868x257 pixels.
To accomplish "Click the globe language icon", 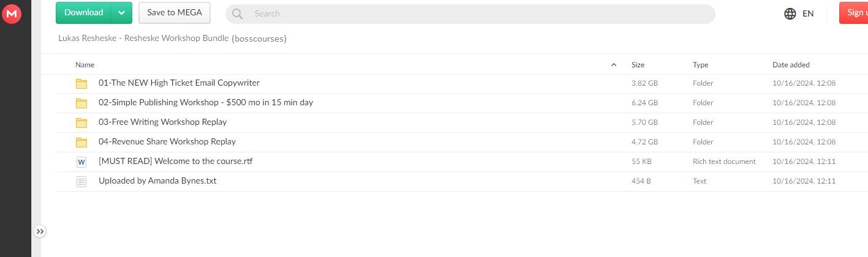I will (790, 13).
